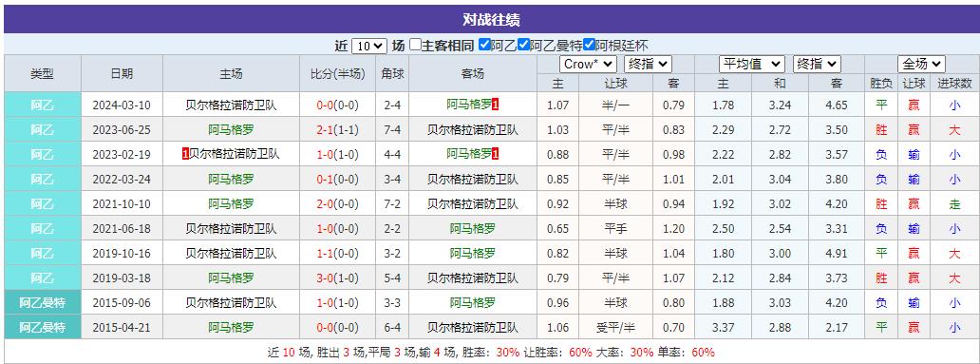
Task: Click the 胜 result on 2019-03-18 row
Action: coord(881,278)
